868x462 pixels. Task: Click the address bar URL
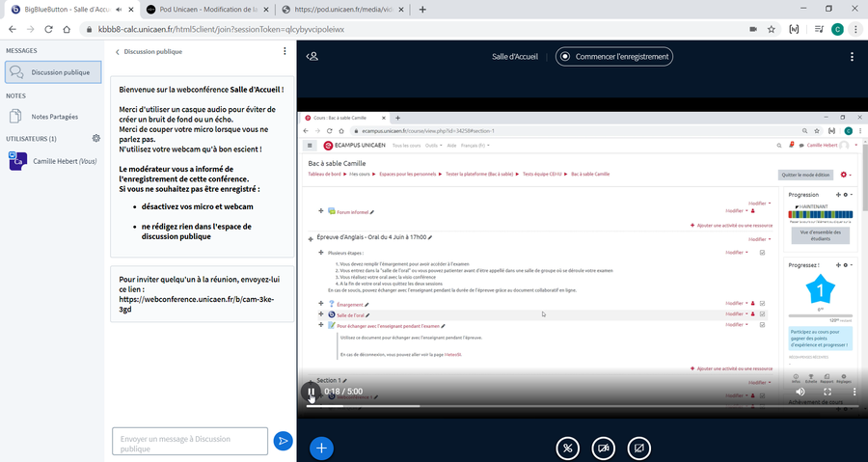[221, 29]
